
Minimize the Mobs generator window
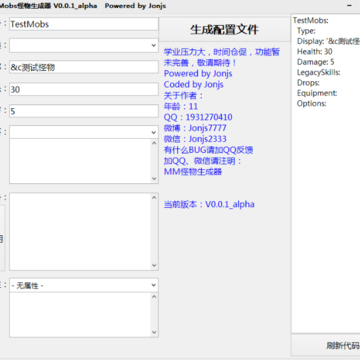349,6
